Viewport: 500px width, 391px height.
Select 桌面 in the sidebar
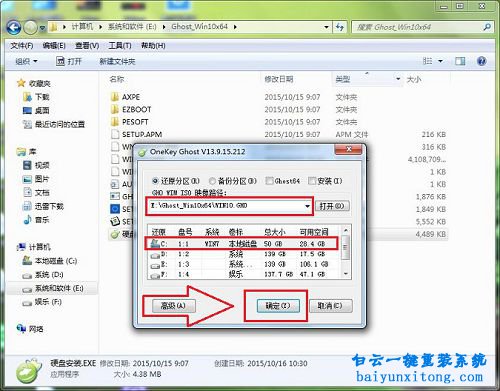click(x=42, y=111)
